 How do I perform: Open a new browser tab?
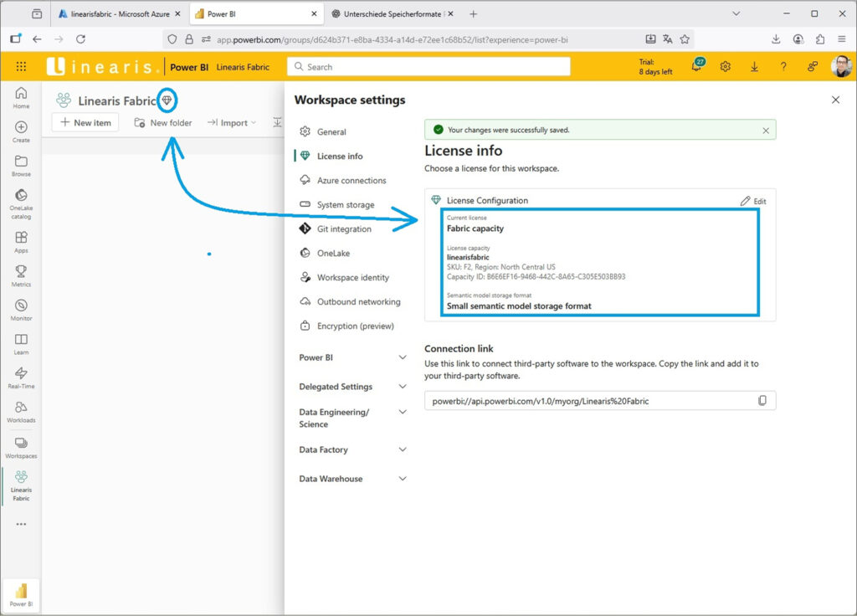[x=474, y=13]
